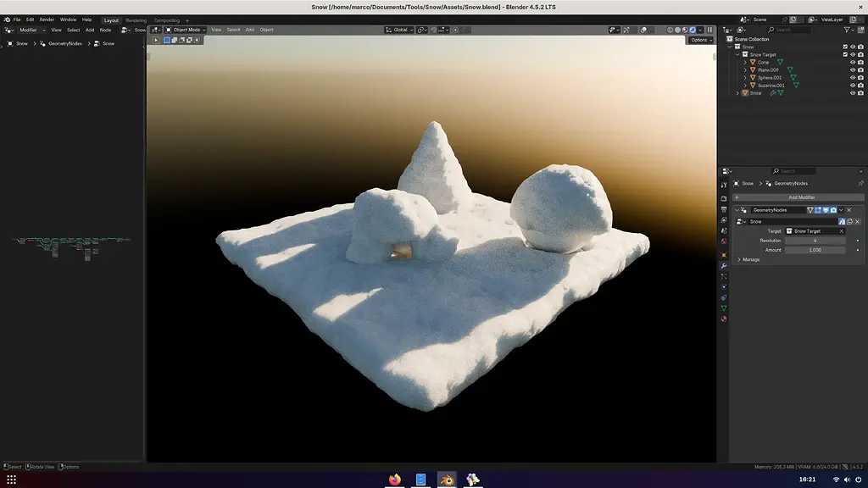Open viewport Object menu

[x=267, y=30]
